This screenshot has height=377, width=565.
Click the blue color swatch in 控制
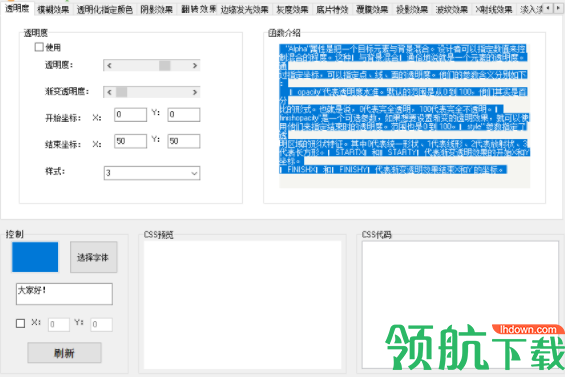[35, 257]
